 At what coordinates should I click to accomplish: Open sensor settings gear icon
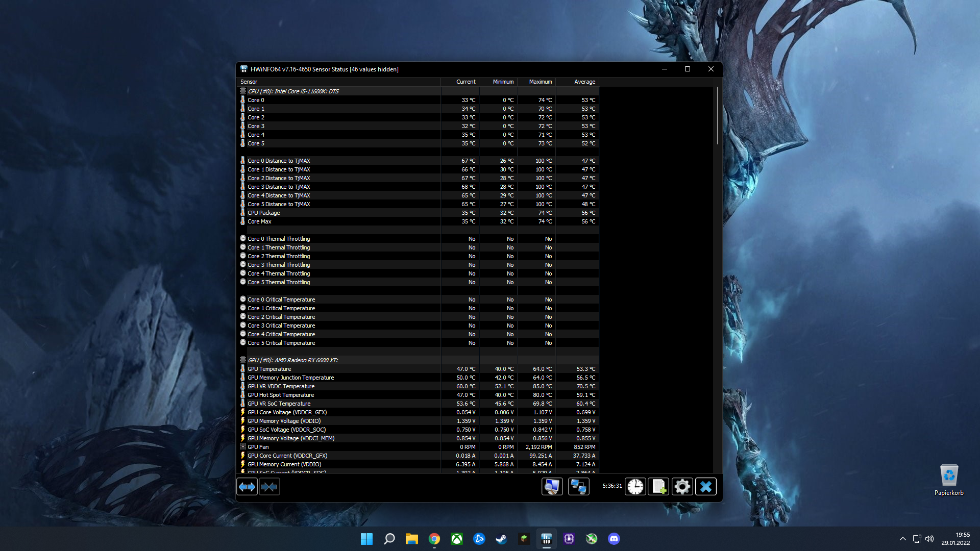(x=682, y=487)
